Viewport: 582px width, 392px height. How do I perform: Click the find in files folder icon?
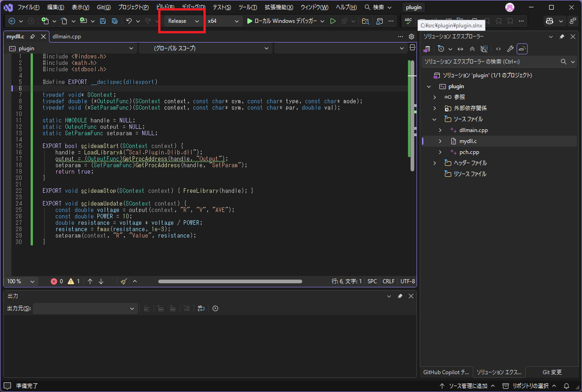coord(365,21)
